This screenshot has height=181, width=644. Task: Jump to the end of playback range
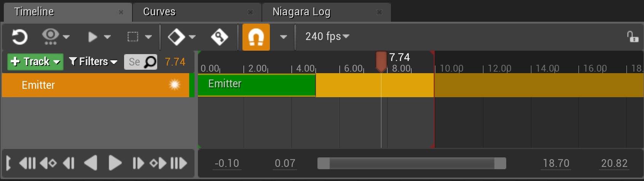click(179, 163)
